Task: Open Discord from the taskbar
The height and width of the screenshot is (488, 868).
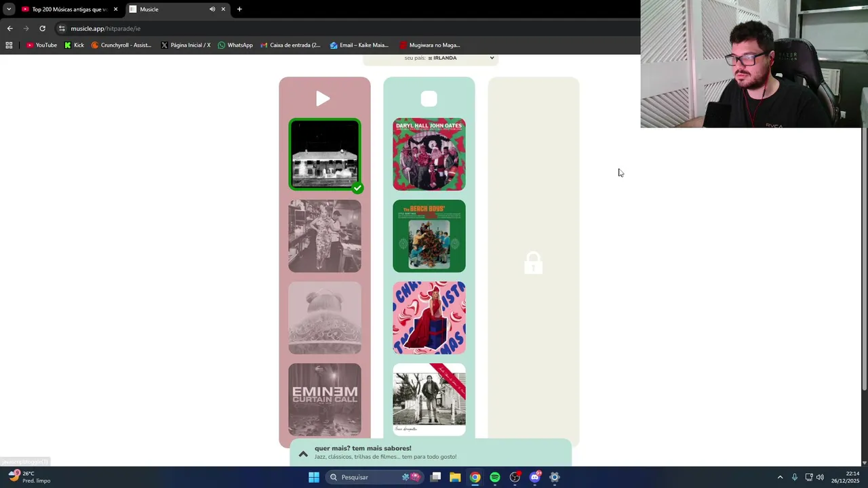Action: point(535,477)
